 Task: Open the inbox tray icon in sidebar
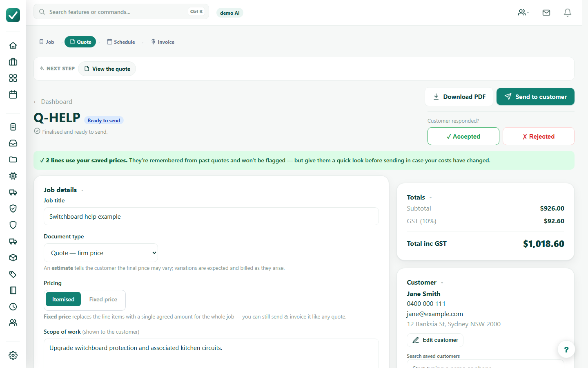point(13,143)
